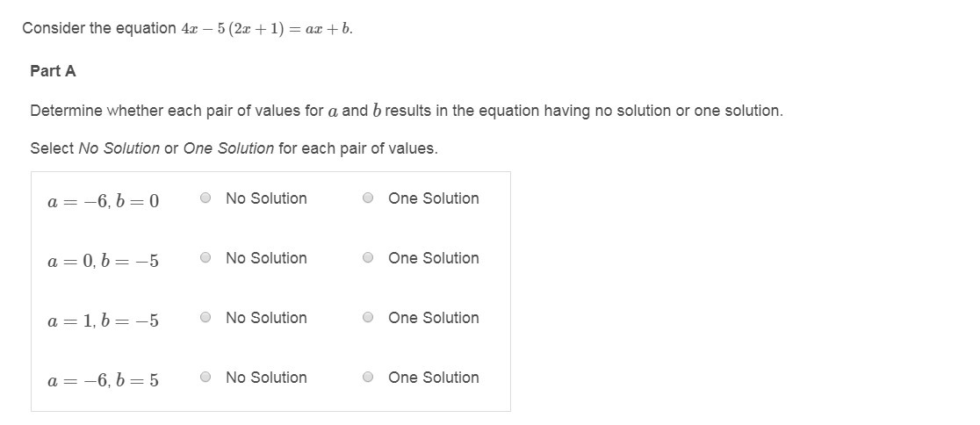Image resolution: width=980 pixels, height=425 pixels.
Task: Pick No Solution radio for a = −6, b = 5
Action: pyautogui.click(x=205, y=378)
